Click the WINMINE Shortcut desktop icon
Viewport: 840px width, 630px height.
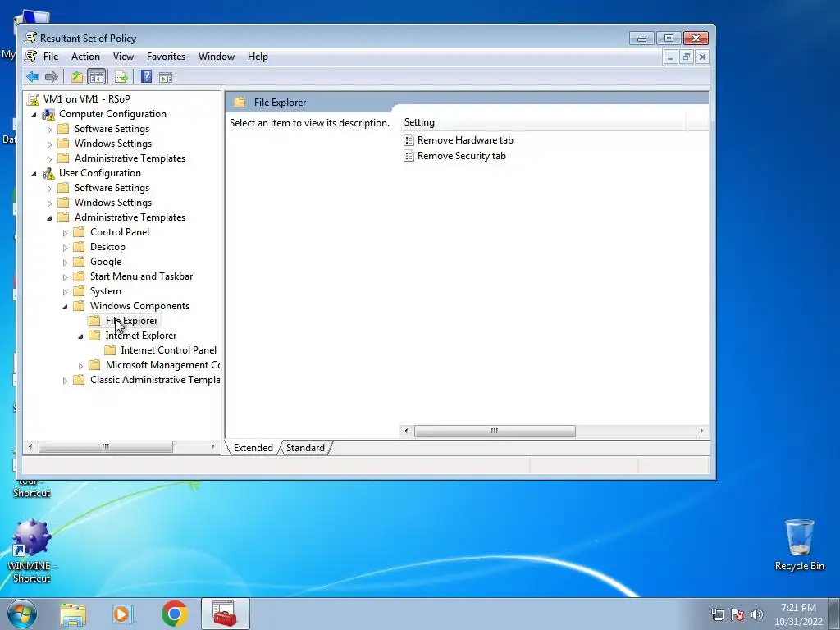32,550
